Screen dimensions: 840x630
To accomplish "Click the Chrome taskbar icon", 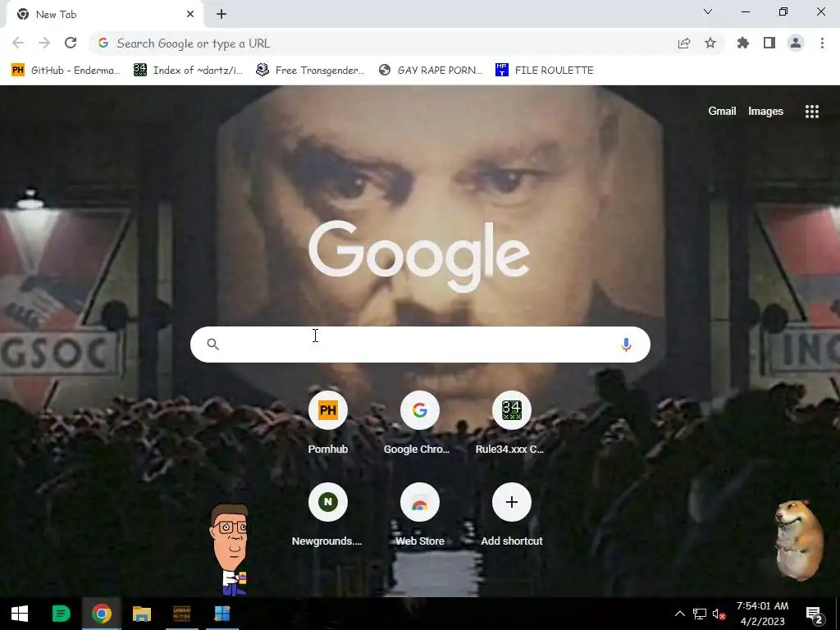I will pyautogui.click(x=101, y=614).
